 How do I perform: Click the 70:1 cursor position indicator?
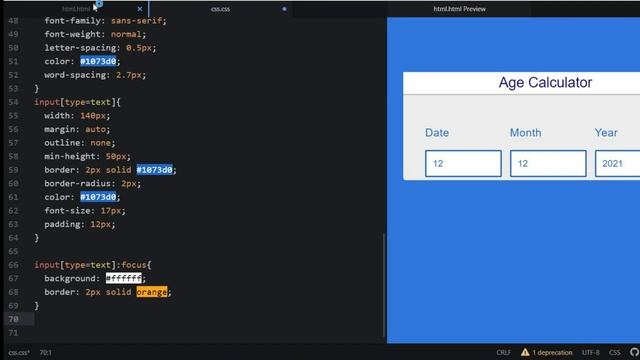tap(45, 353)
